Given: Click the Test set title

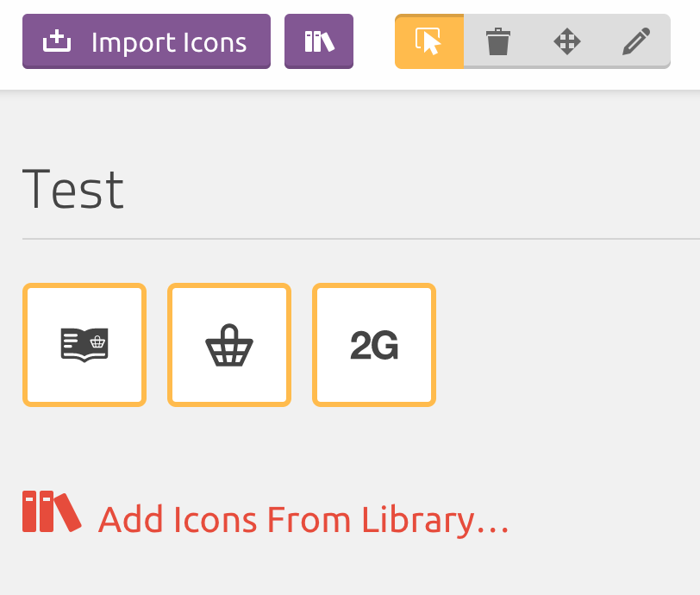Looking at the screenshot, I should tap(73, 189).
